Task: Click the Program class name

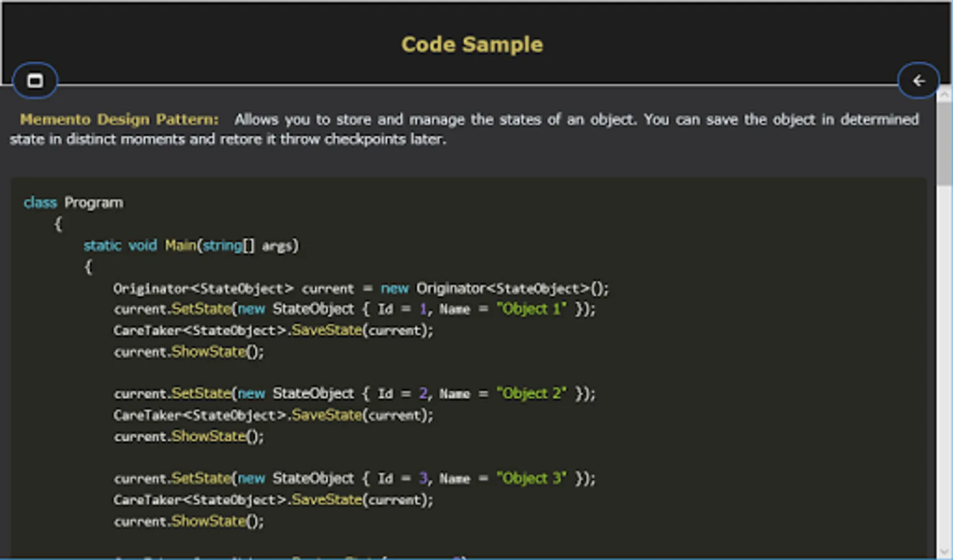Action: tap(93, 203)
